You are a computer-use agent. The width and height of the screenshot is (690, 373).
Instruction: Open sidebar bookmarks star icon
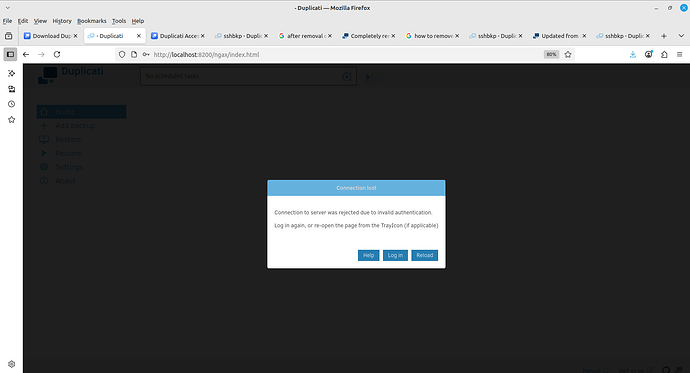click(11, 120)
